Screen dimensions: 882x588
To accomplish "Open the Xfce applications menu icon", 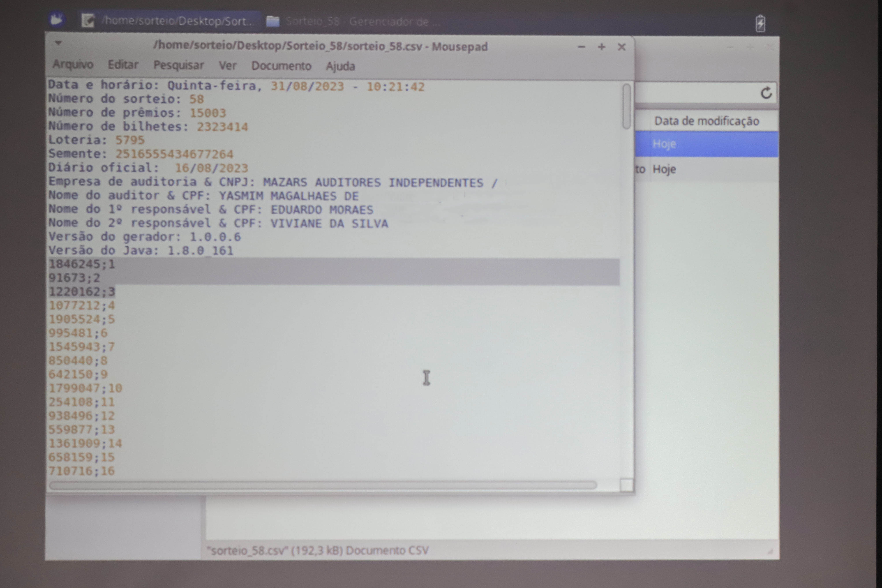I will (x=57, y=19).
